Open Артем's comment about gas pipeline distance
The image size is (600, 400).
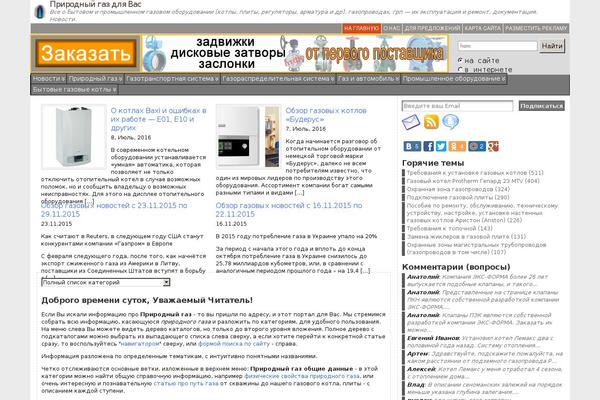(485, 357)
